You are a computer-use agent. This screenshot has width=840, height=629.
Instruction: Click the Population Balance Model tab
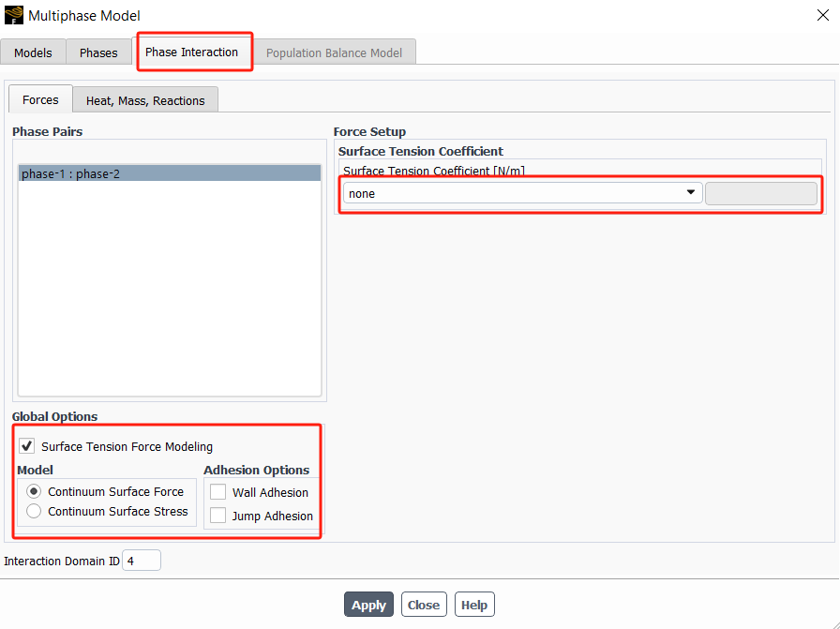point(334,52)
